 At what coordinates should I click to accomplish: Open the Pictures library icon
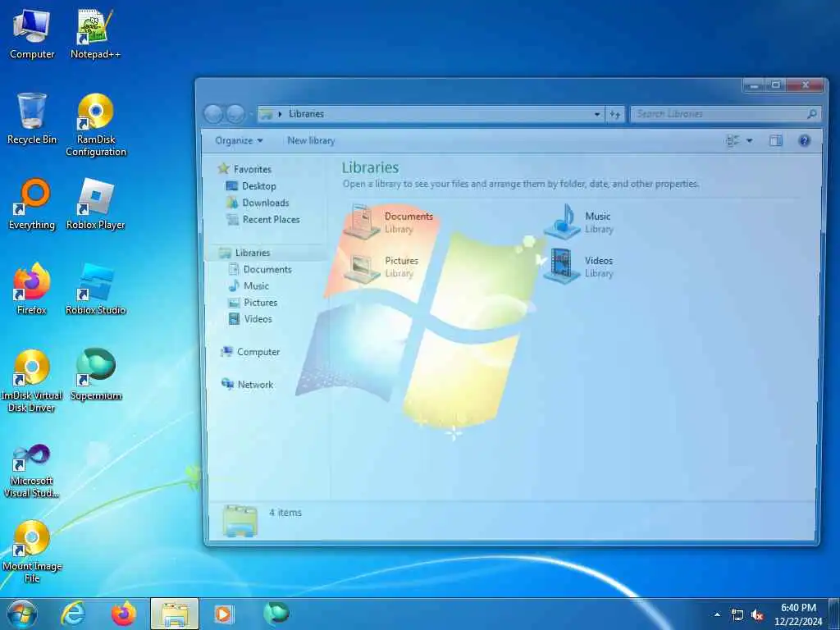click(382, 267)
